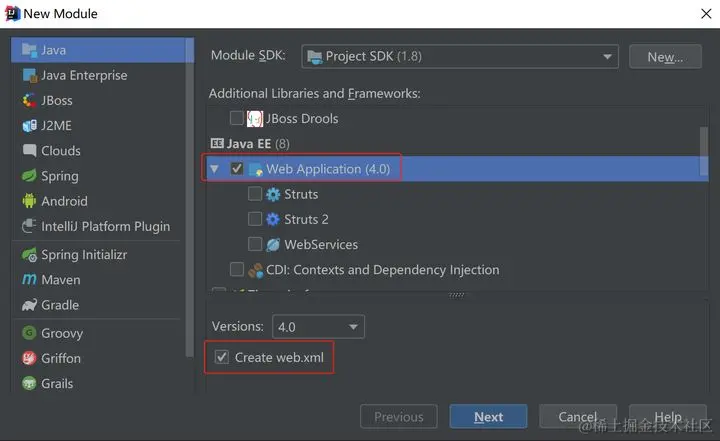Click the Gradle elephant icon

tap(29, 305)
